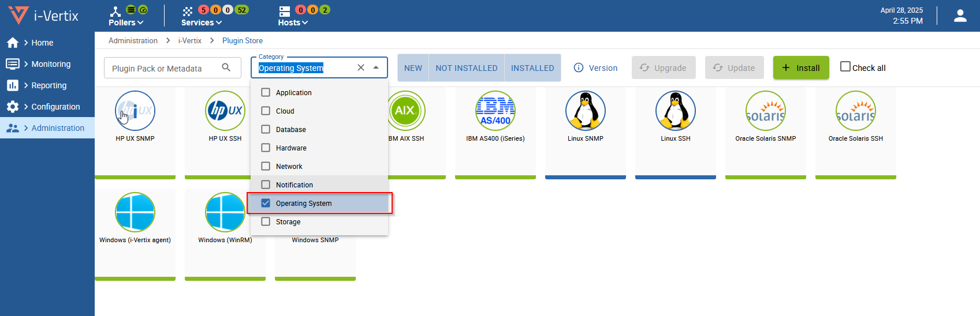The height and width of the screenshot is (316, 980).
Task: Open the Pollers network icon
Action: [115, 11]
